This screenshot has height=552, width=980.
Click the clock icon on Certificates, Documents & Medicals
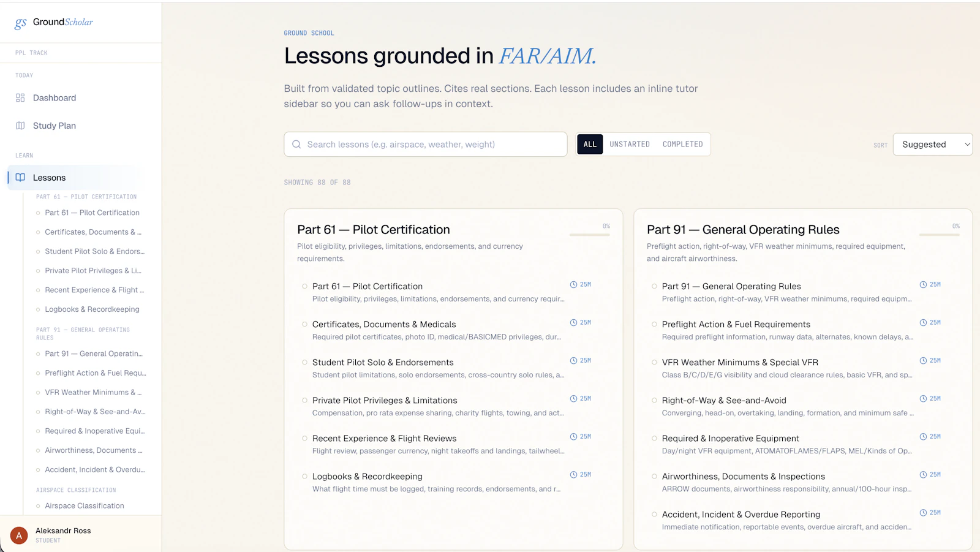tap(574, 323)
